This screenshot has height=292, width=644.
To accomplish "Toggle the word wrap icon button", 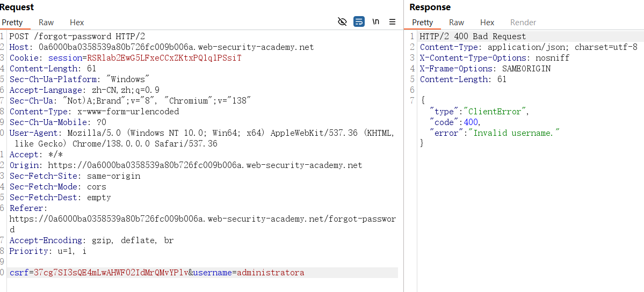I will [359, 22].
